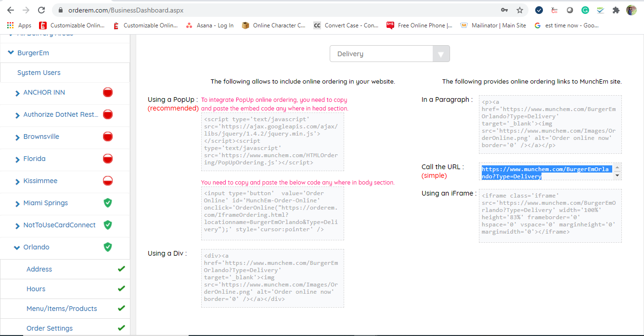Open the Asana - Log In bookmark

[210, 25]
